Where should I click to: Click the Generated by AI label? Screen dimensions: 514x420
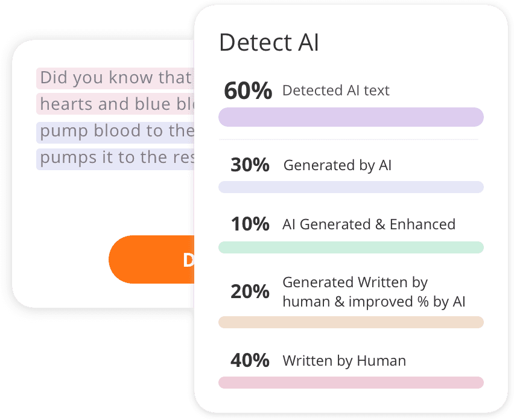click(x=338, y=165)
